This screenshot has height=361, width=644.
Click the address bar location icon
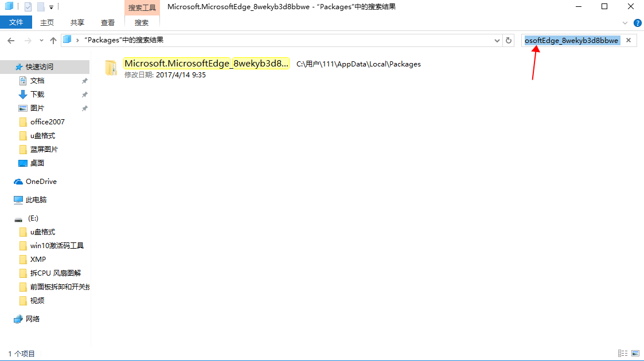click(67, 40)
